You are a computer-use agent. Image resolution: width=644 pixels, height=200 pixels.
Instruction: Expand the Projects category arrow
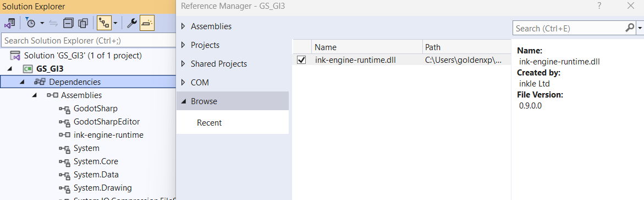183,45
